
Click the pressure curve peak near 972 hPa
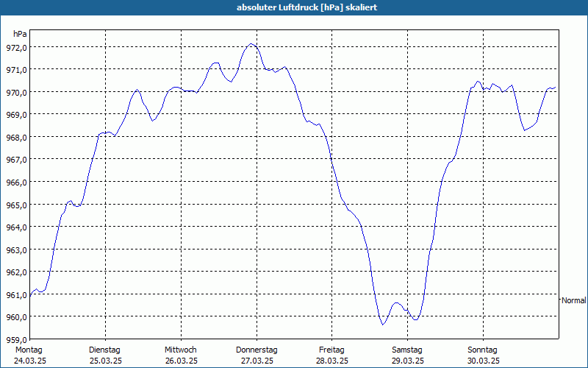click(x=251, y=44)
